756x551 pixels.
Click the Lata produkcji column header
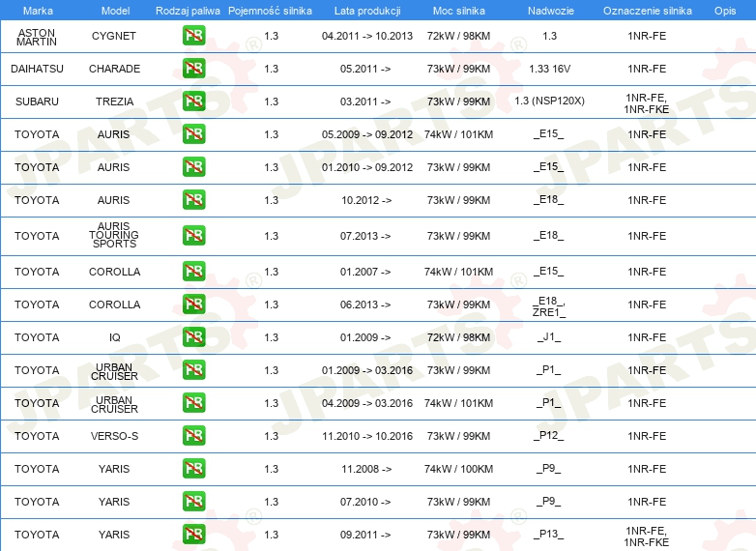[367, 11]
